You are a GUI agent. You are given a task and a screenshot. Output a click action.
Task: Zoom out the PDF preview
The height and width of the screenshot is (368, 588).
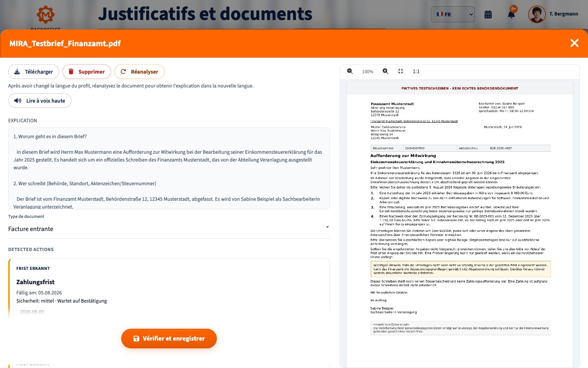click(x=350, y=71)
